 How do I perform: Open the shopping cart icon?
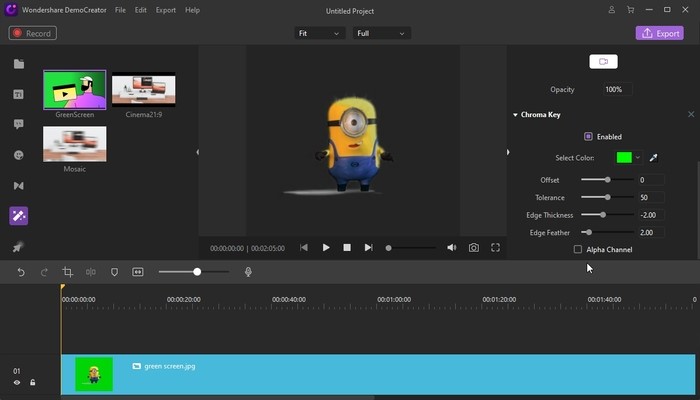click(x=630, y=10)
